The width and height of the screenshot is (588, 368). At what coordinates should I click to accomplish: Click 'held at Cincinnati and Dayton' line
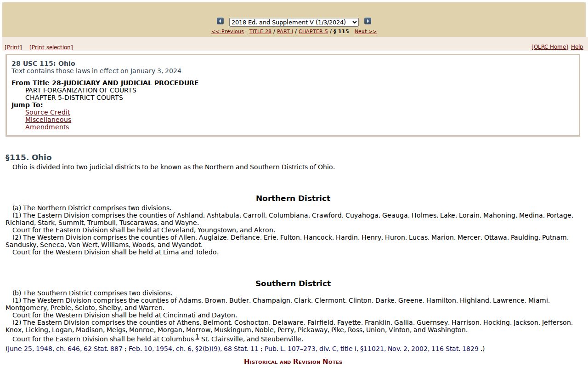tap(124, 315)
